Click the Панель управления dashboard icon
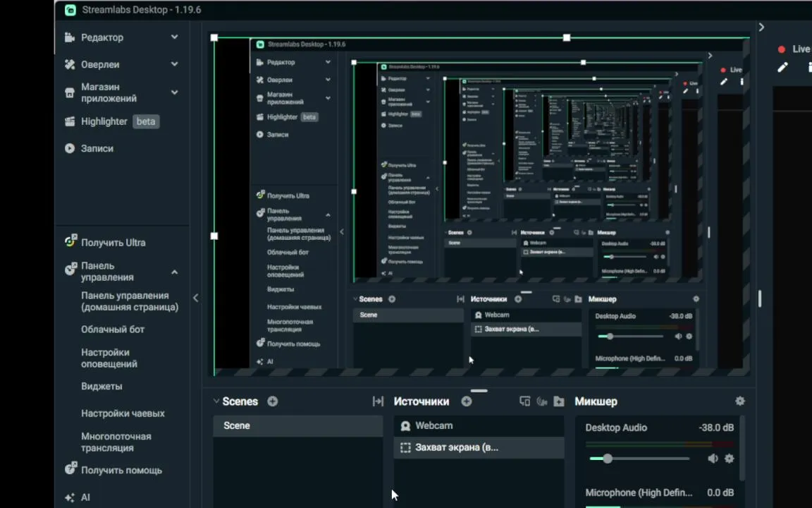The height and width of the screenshot is (508, 812). click(x=70, y=269)
